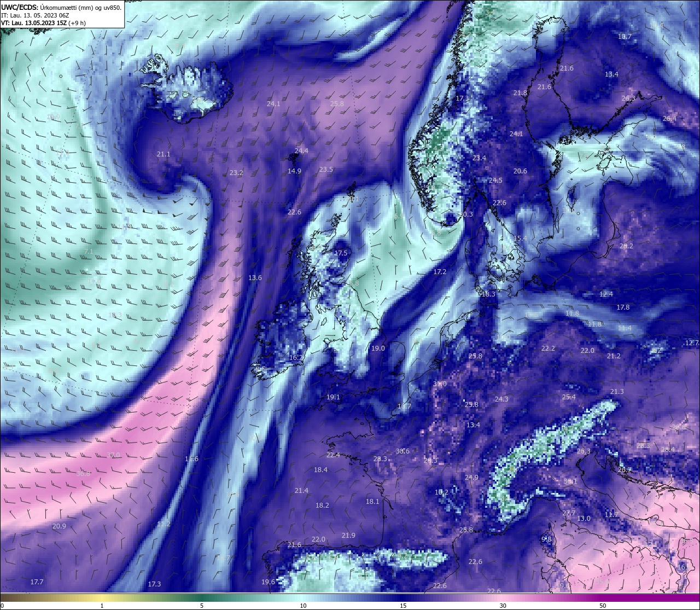Select the 18.4 value label

(320, 469)
